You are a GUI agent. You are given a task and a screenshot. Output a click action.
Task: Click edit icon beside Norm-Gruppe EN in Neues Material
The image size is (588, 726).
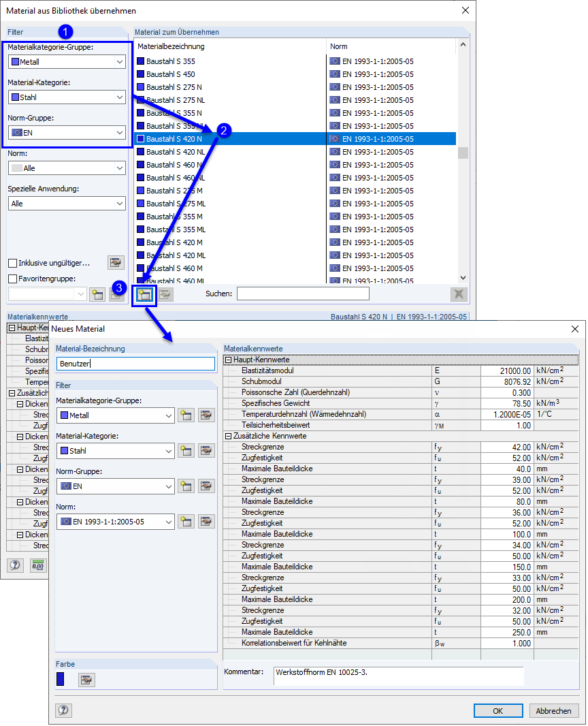point(206,486)
